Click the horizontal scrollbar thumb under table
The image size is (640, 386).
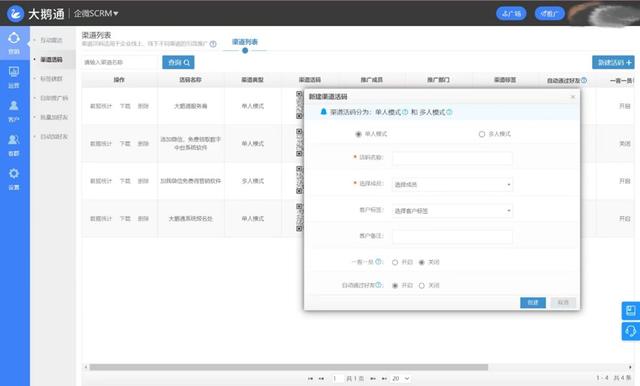tap(289, 367)
